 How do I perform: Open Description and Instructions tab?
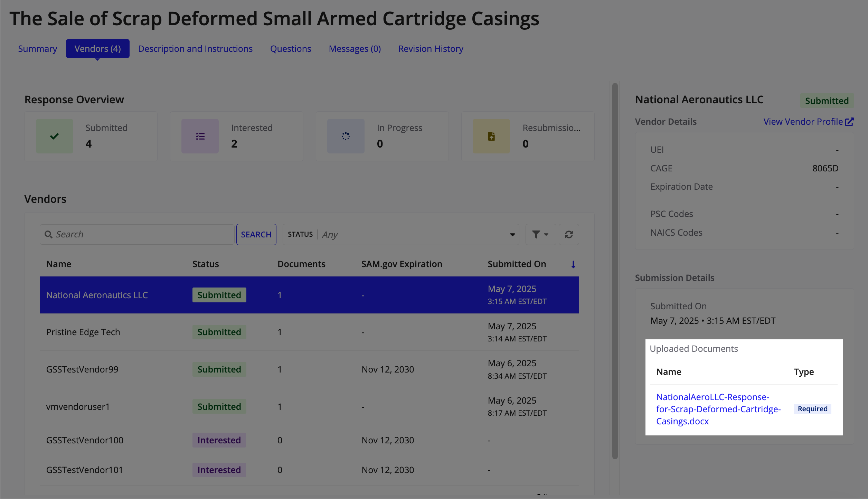(x=195, y=49)
